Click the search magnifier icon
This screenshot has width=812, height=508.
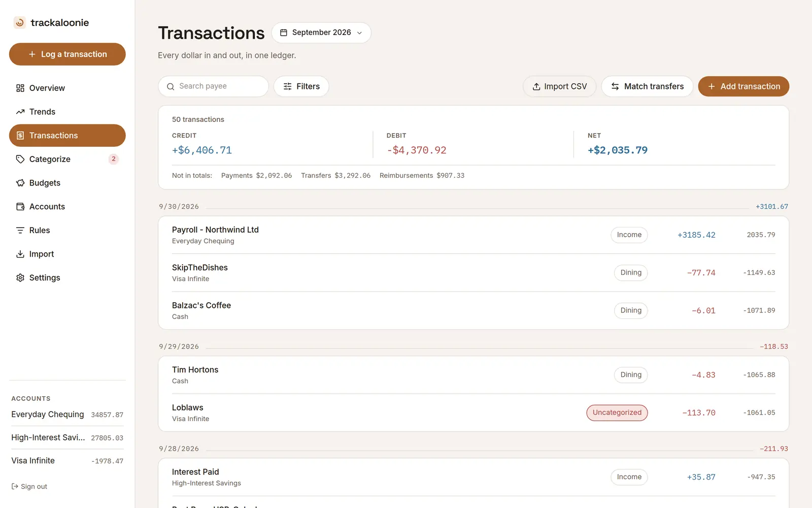click(171, 86)
